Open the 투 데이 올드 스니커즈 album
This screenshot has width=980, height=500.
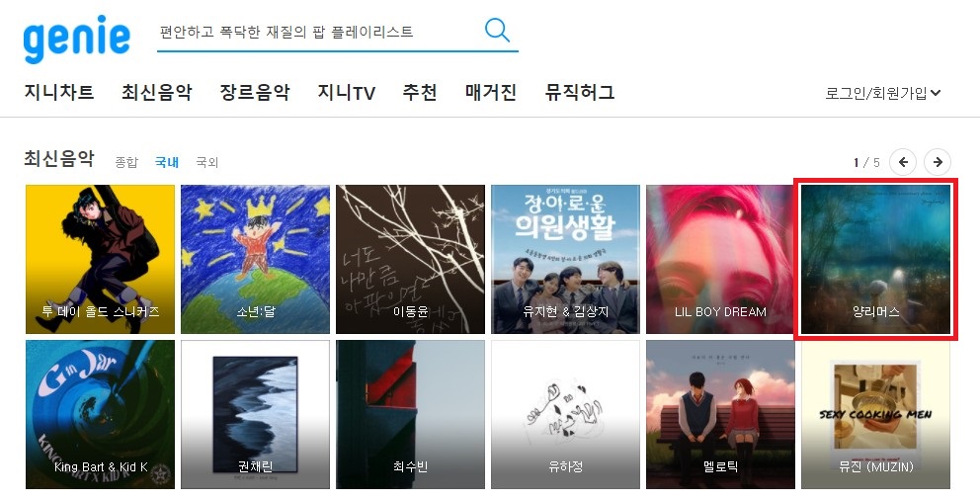[x=100, y=259]
